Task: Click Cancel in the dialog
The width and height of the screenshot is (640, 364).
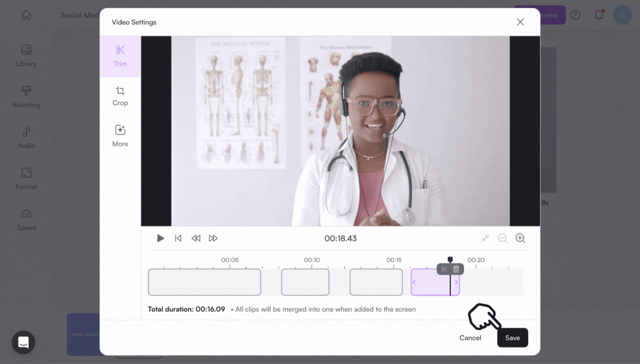Action: (470, 338)
